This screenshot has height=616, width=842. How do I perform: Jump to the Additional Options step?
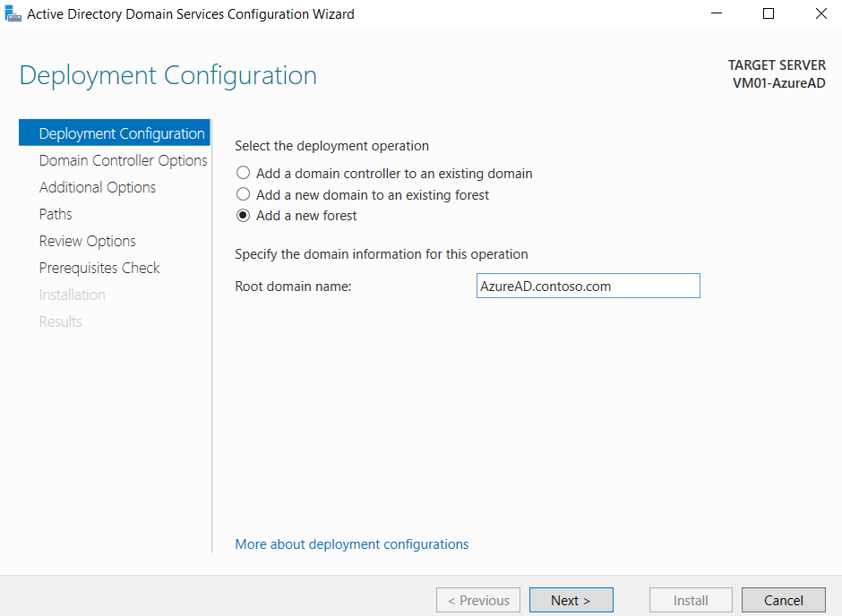98,187
